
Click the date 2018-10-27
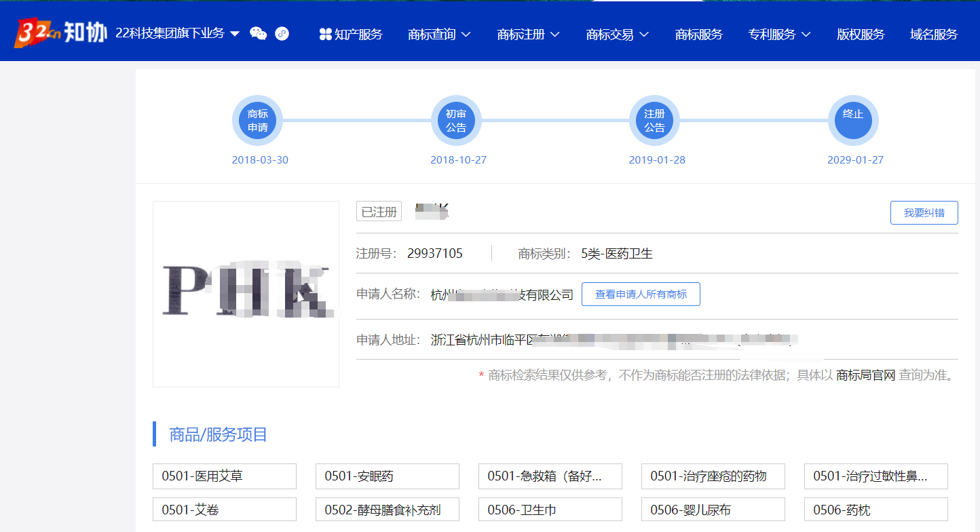click(458, 160)
